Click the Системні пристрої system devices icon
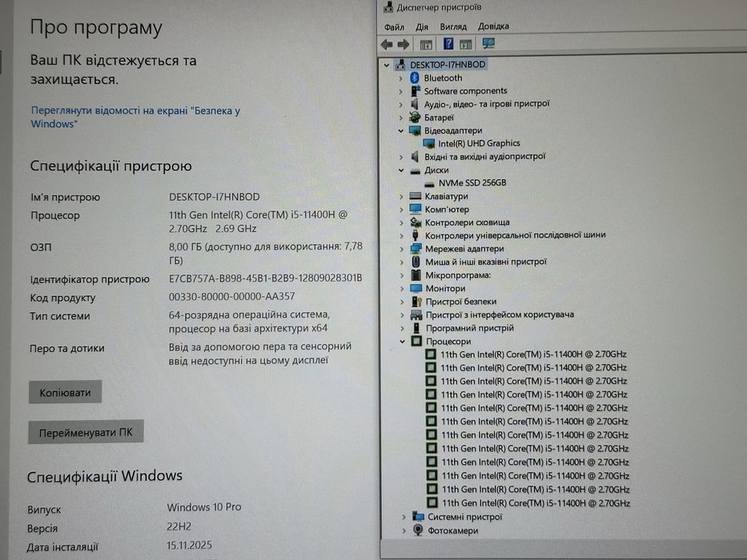The height and width of the screenshot is (560, 747). [x=418, y=516]
